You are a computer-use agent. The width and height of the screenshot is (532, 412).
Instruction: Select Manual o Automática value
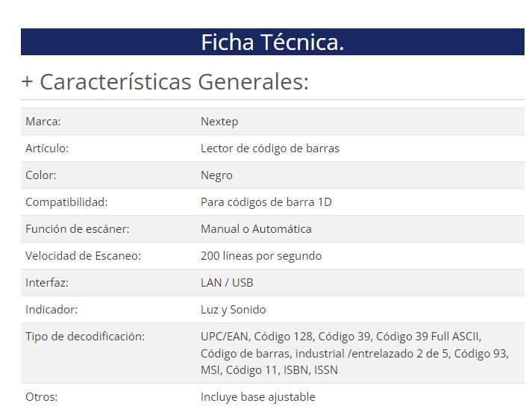(256, 228)
